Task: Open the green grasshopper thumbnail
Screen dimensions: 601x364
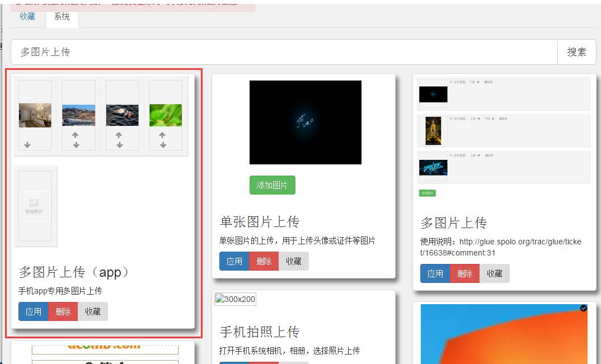Action: [x=166, y=115]
